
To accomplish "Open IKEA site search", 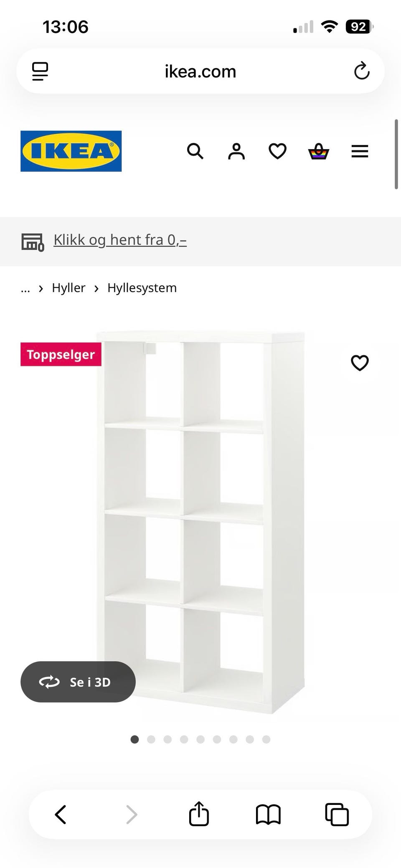I will point(195,151).
